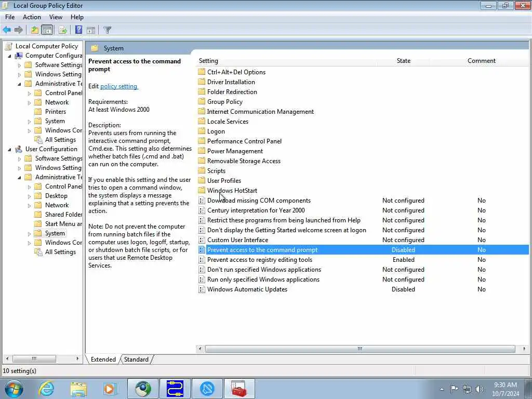Click the list pane horizontal scrollbar thumb
The width and height of the screenshot is (532, 399).
point(360,349)
